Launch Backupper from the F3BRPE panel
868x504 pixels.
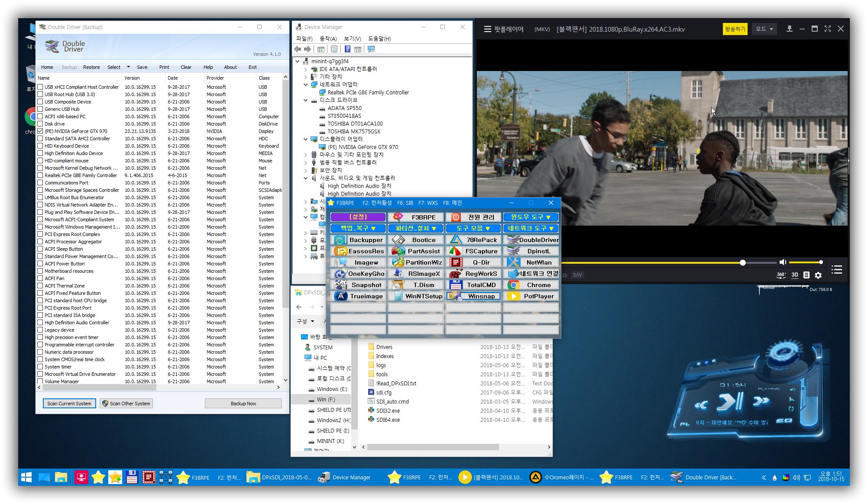[358, 240]
